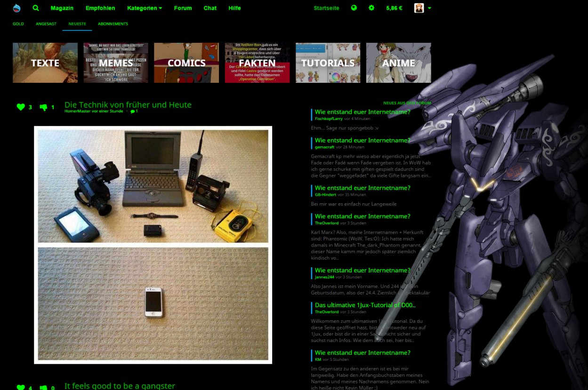Open the TEXTE category thumbnail
Screen dimensions: 588x390
pyautogui.click(x=45, y=63)
